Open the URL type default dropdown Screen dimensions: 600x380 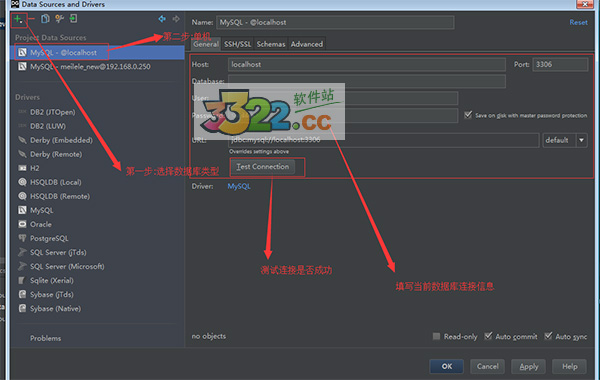tap(564, 140)
